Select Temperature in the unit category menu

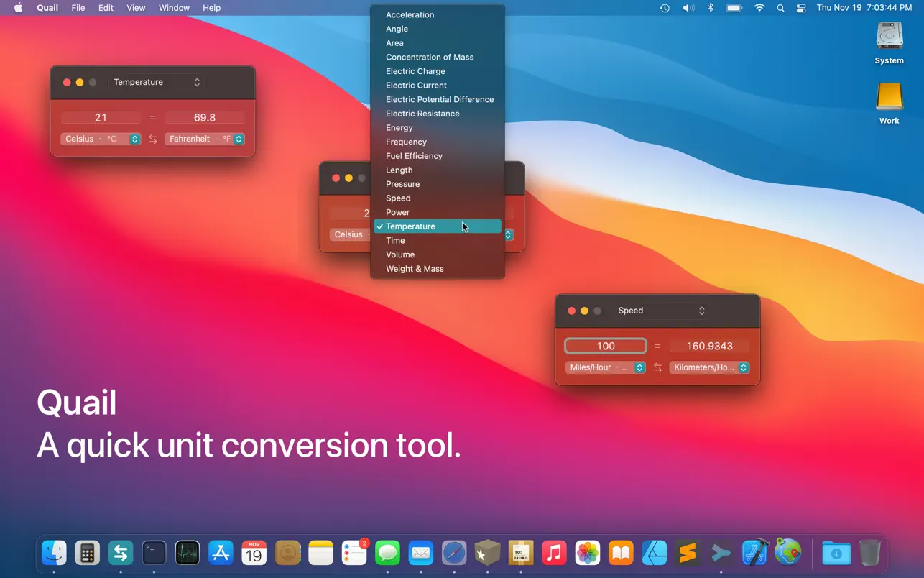click(x=410, y=226)
